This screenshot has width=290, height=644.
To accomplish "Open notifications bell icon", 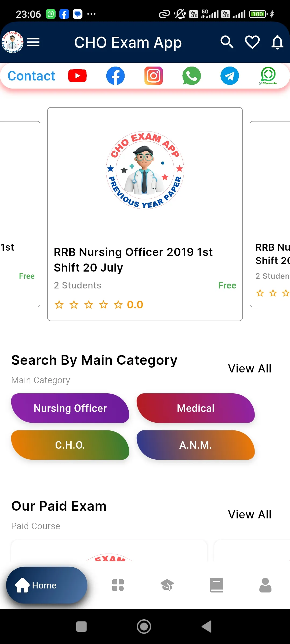I will pyautogui.click(x=277, y=42).
